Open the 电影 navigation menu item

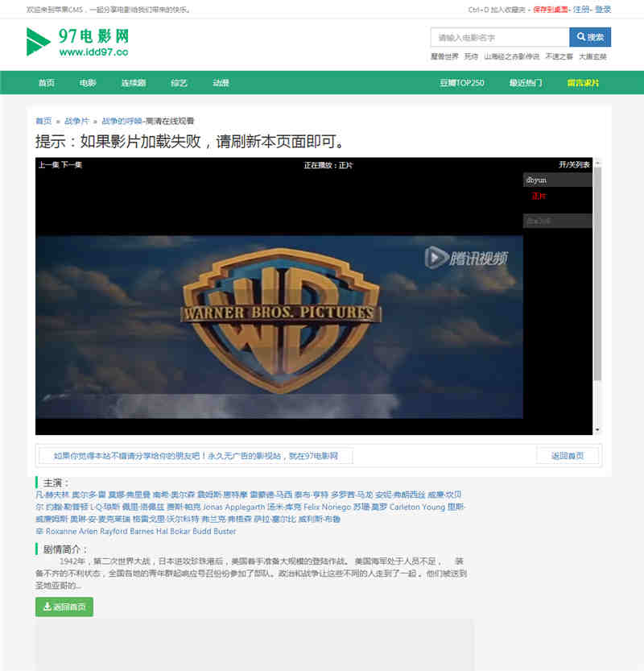(x=88, y=83)
